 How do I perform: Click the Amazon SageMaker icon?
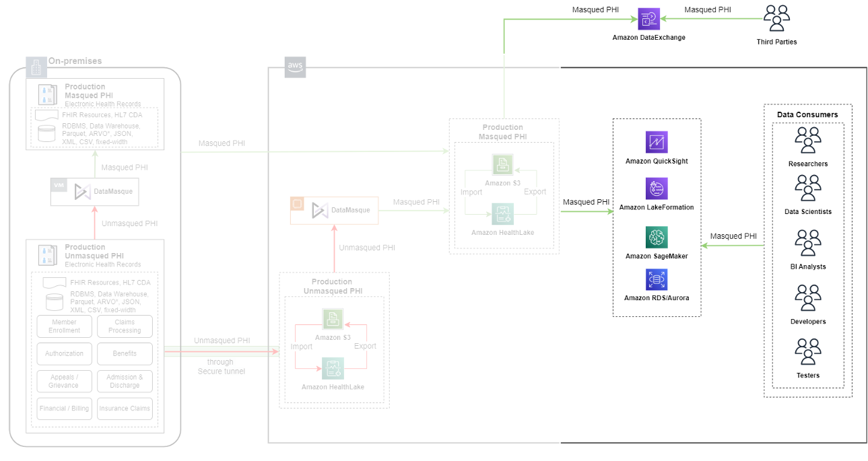point(657,238)
